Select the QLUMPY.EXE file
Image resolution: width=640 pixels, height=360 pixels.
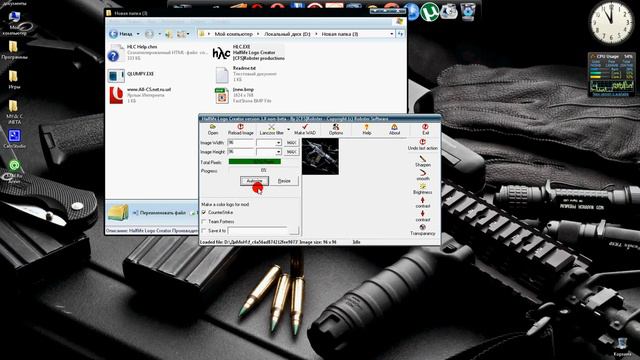(131, 75)
